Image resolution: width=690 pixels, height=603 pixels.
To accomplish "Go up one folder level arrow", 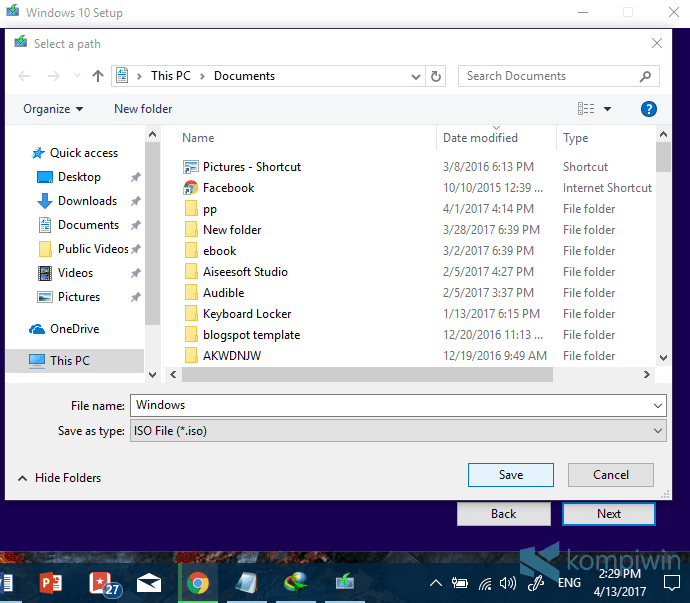I will click(x=98, y=76).
